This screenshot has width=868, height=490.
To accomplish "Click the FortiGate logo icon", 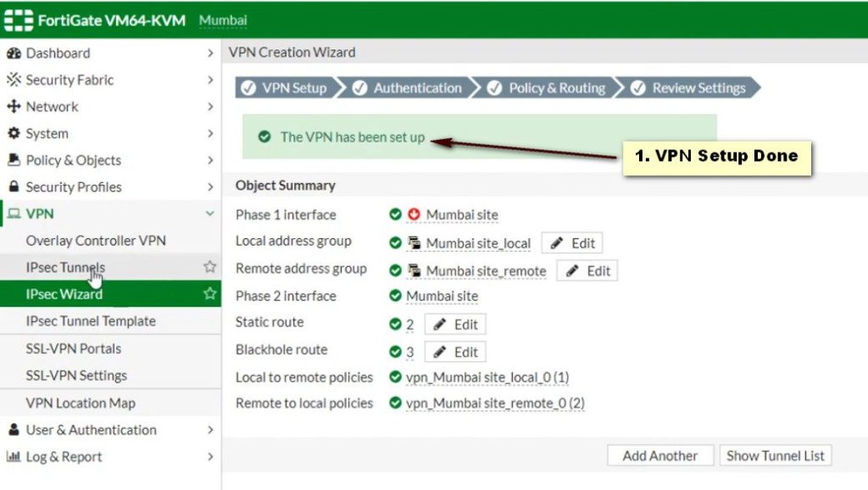I will 19,20.
